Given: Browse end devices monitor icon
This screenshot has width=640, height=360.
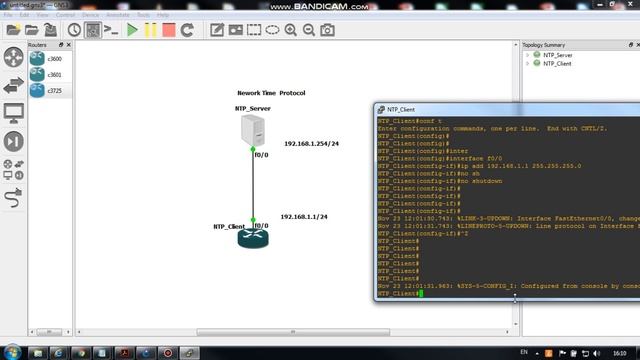Looking at the screenshot, I should (x=13, y=113).
